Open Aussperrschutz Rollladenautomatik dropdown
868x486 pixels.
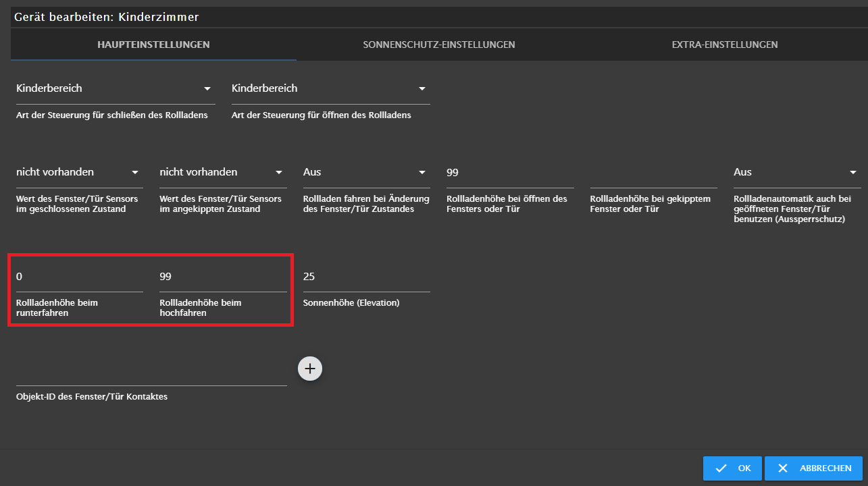pos(797,173)
